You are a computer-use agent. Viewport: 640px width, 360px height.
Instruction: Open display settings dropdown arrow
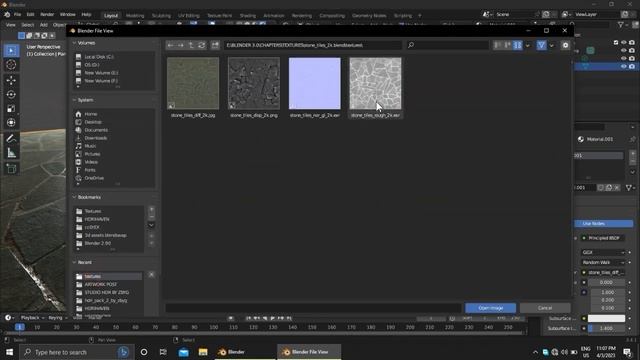coord(528,45)
